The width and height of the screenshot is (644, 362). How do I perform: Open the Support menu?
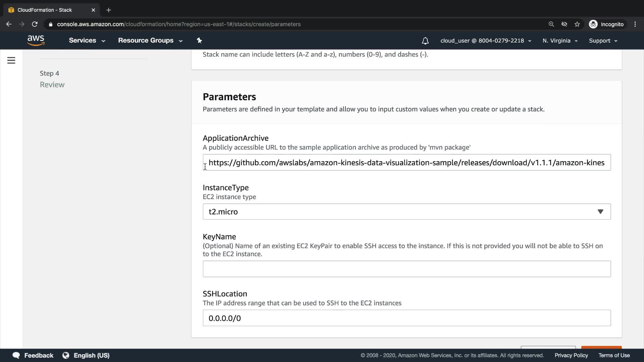(603, 41)
